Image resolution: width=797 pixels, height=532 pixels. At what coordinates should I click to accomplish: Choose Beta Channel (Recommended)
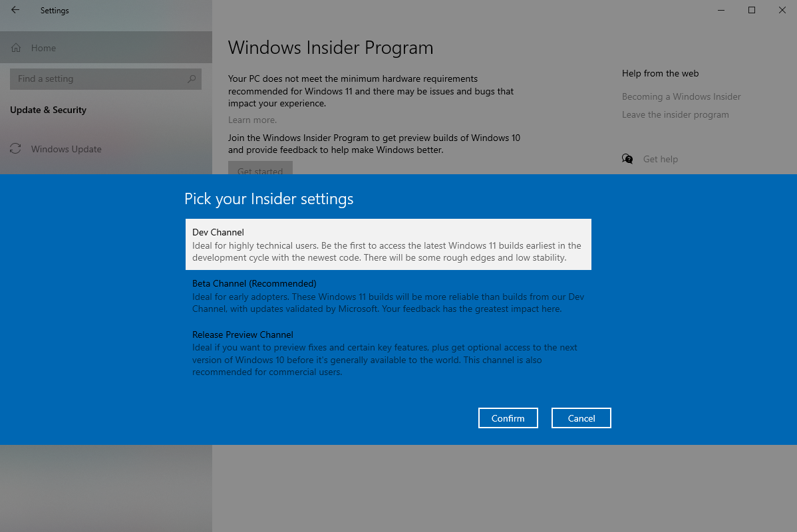pos(389,296)
